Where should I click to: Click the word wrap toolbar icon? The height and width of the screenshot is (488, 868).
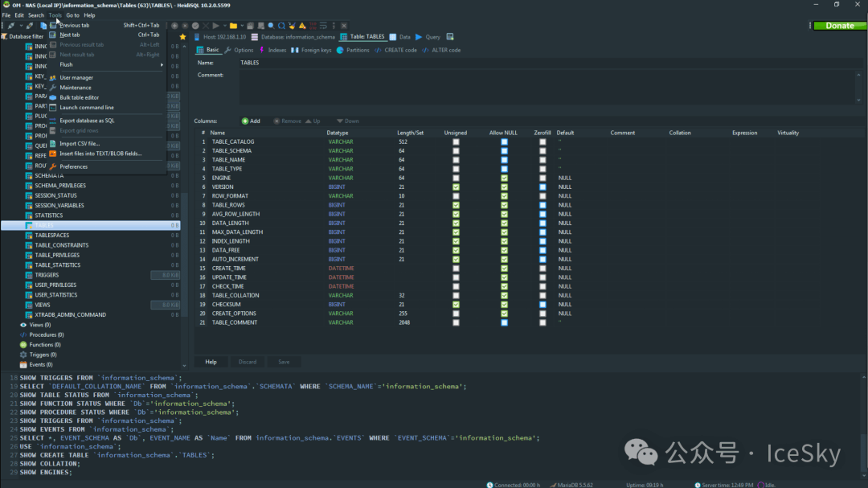click(323, 26)
